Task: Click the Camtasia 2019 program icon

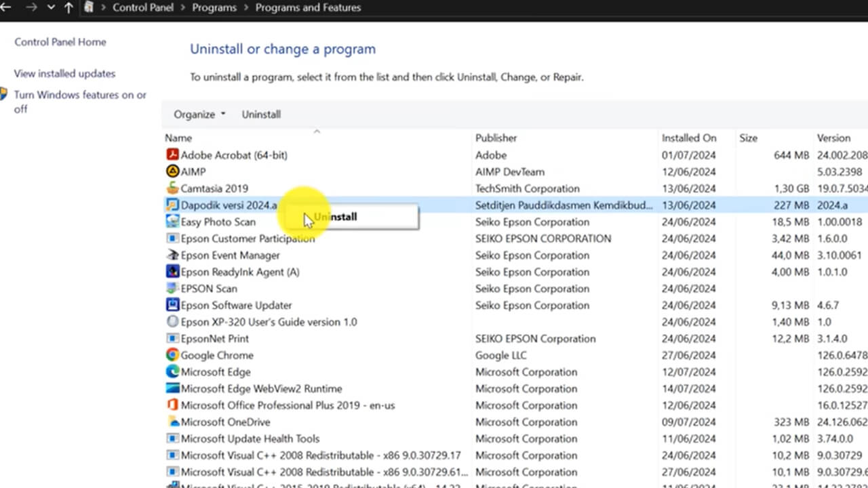Action: (x=172, y=188)
